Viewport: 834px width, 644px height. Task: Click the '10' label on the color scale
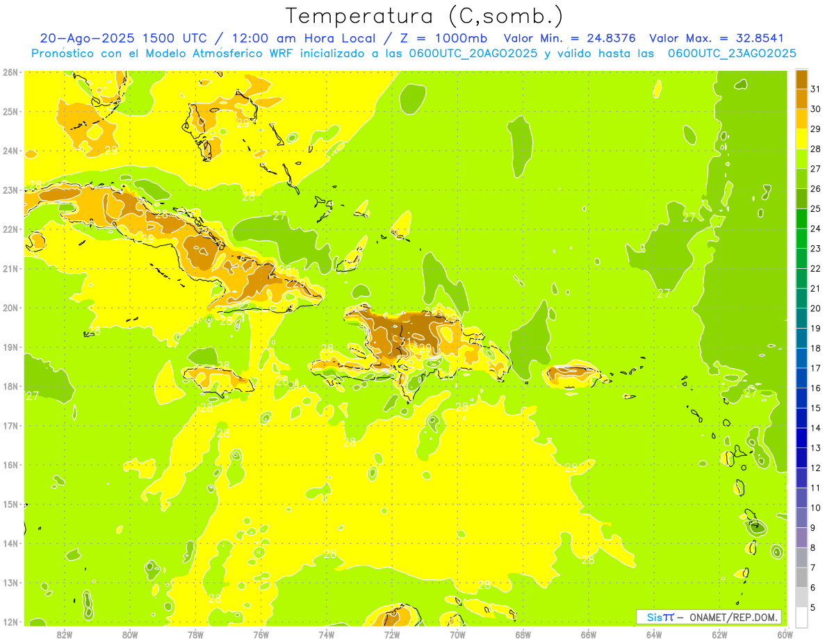click(x=815, y=508)
